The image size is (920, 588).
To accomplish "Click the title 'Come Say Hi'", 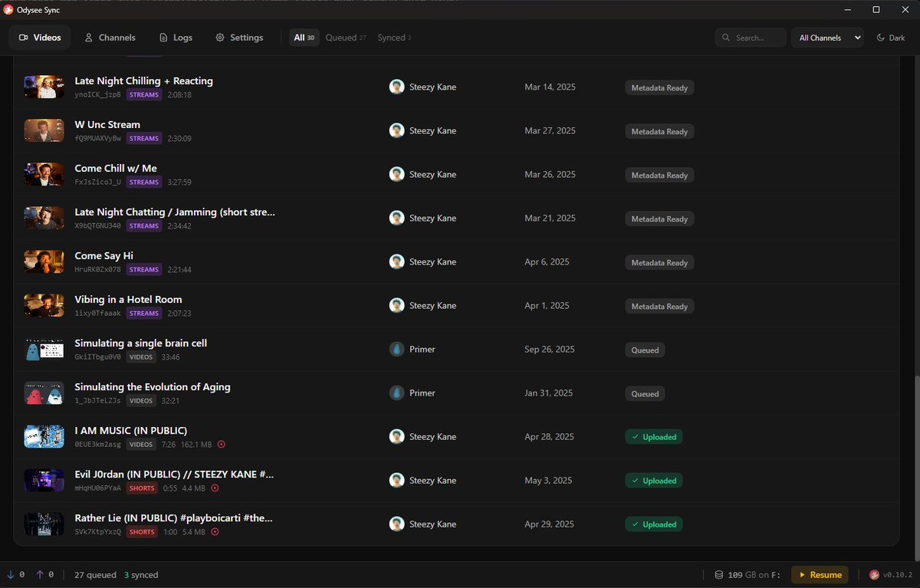I will pos(103,255).
